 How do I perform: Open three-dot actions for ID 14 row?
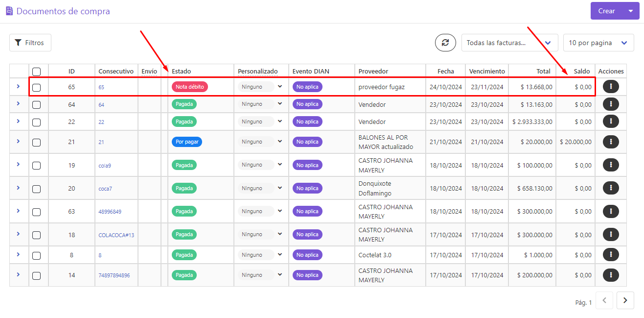tap(611, 275)
